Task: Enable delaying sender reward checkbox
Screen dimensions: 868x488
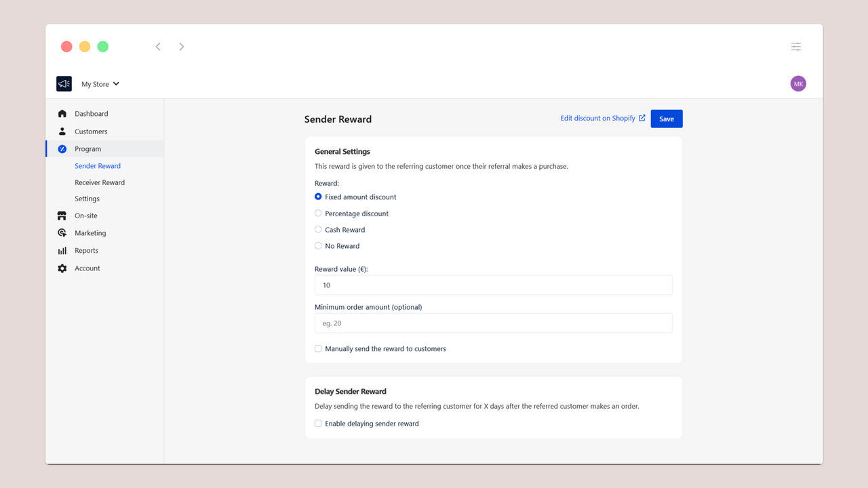Action: tap(318, 424)
